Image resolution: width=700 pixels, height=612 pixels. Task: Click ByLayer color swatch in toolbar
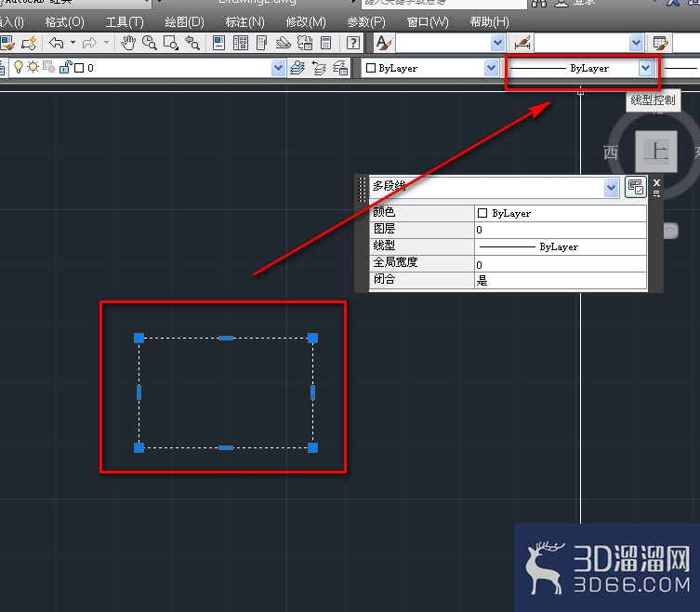point(371,68)
